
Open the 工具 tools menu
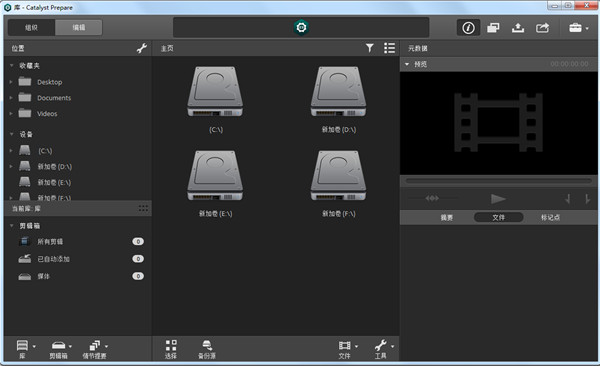point(383,349)
